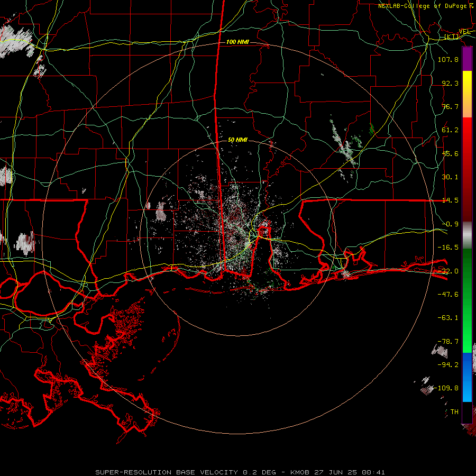The image size is (476, 476).
Task: Click the TH threshold label
Action: tap(454, 412)
